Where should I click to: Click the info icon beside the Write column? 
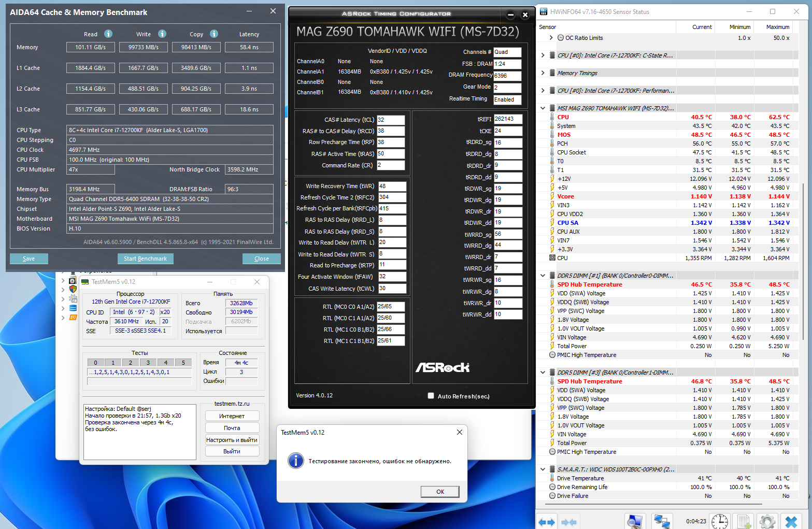click(162, 34)
